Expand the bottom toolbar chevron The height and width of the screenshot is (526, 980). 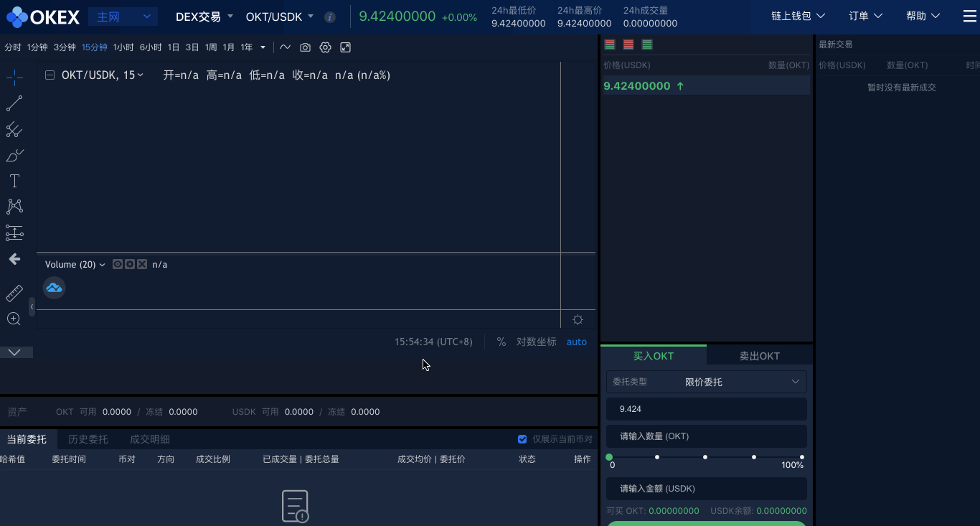14,352
